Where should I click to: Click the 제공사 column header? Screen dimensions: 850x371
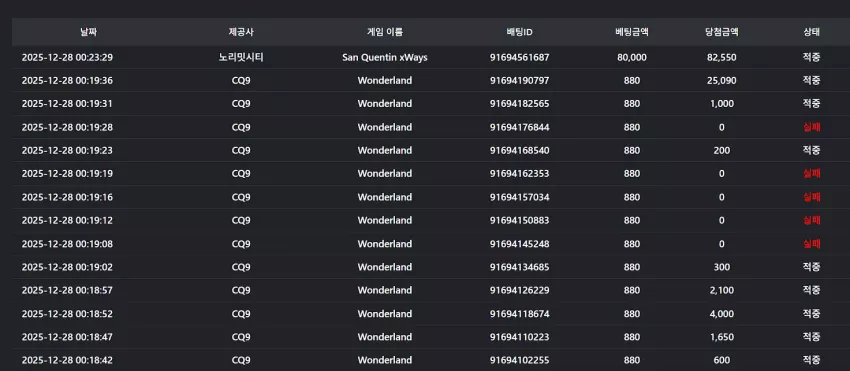click(x=241, y=32)
